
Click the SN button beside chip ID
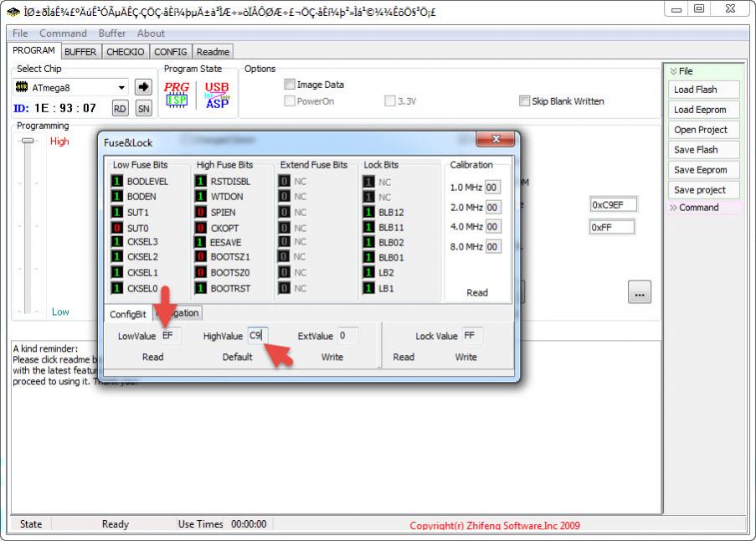click(143, 108)
